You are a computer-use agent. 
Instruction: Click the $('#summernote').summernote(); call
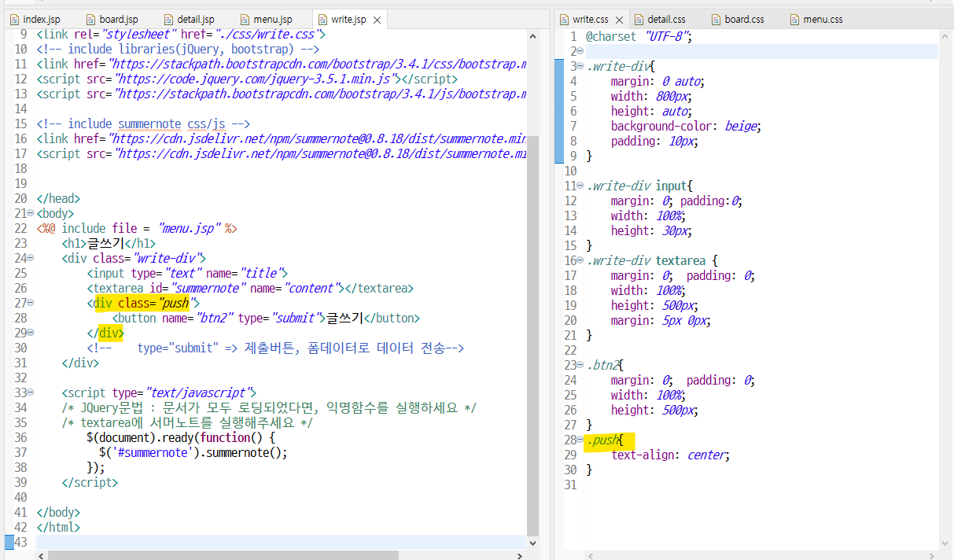[x=193, y=452]
